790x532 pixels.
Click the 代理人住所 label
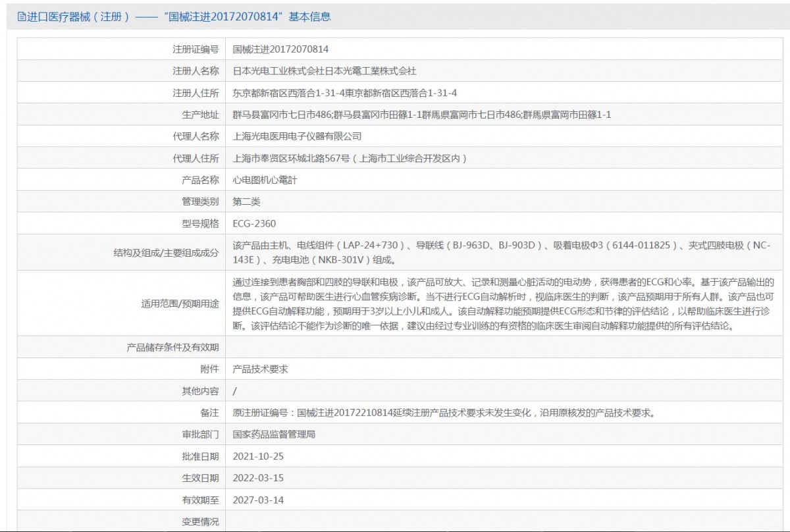point(196,158)
